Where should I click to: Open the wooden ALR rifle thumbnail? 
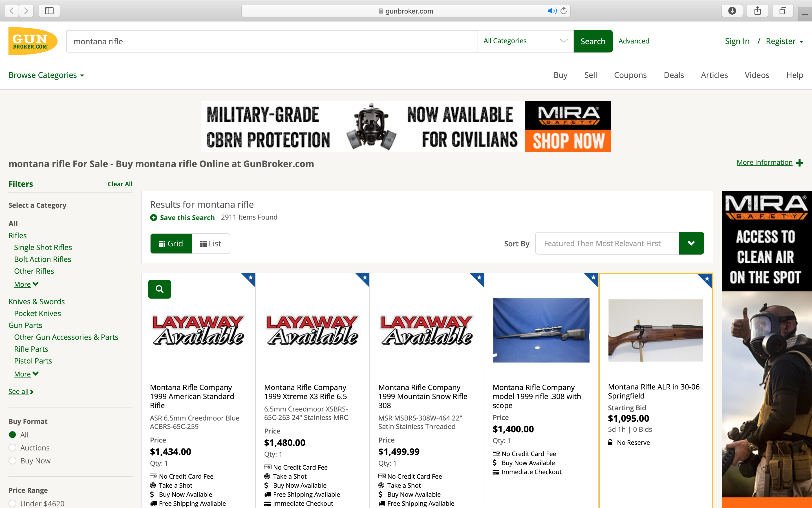(655, 330)
